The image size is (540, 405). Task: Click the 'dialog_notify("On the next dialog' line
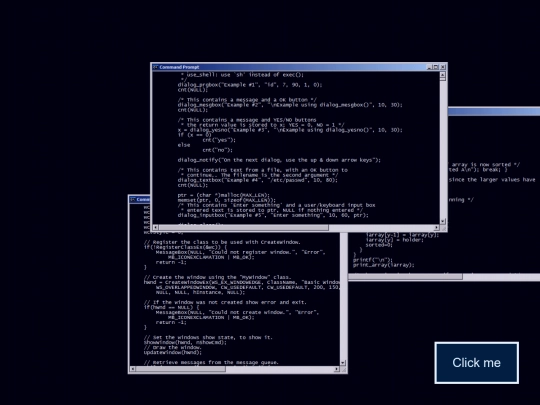[x=279, y=160]
